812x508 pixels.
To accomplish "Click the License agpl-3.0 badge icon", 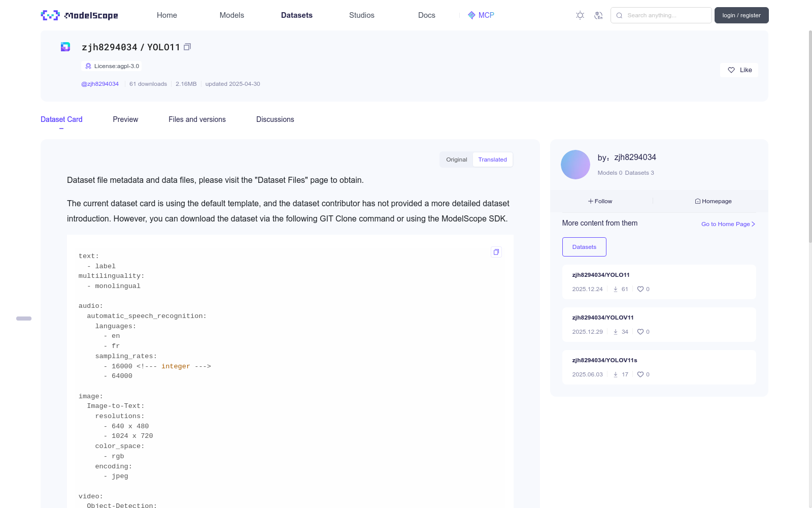I will [88, 66].
